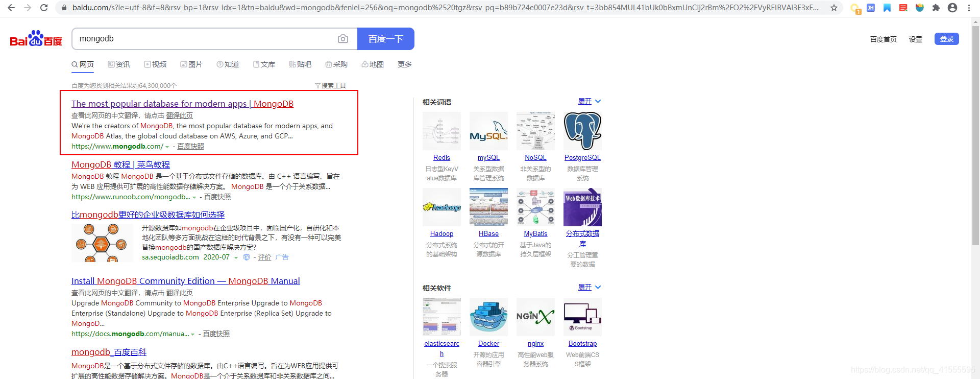Open the MyBatis related term link
This screenshot has height=379, width=980.
click(x=535, y=233)
